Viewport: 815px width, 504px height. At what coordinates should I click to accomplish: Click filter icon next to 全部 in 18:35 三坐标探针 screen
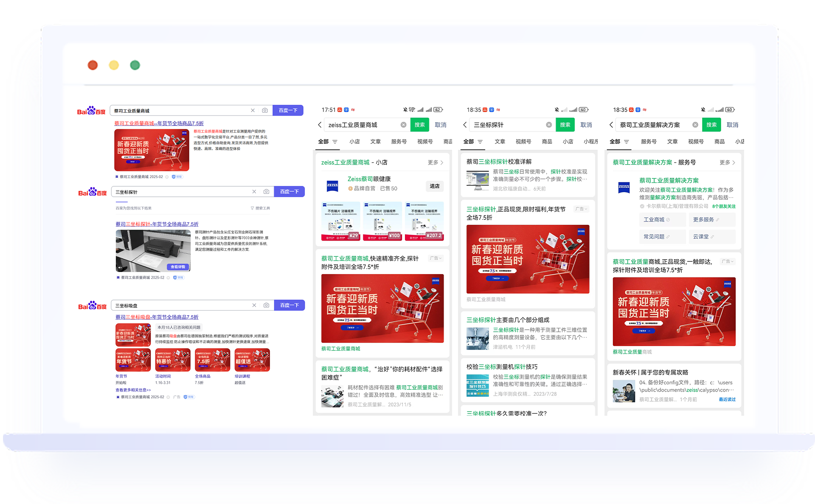(480, 142)
